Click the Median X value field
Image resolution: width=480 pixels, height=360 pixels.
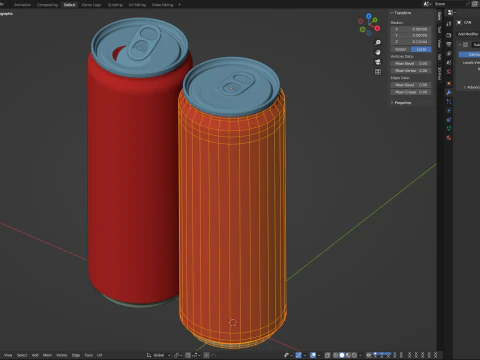[411, 29]
